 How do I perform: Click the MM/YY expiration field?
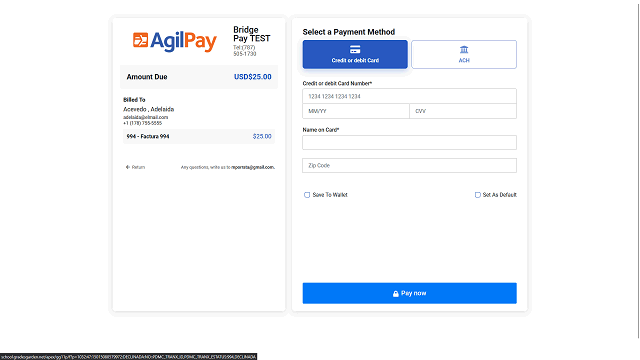pyautogui.click(x=356, y=111)
